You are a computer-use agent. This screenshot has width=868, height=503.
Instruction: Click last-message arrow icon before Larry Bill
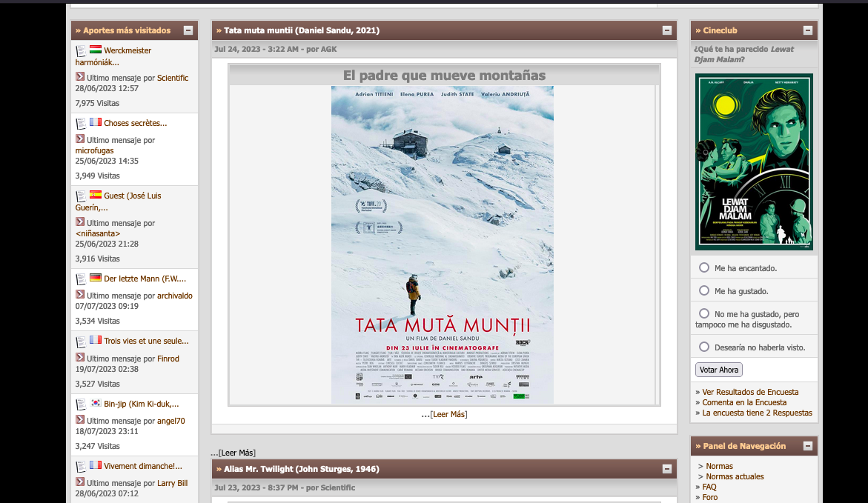point(80,482)
